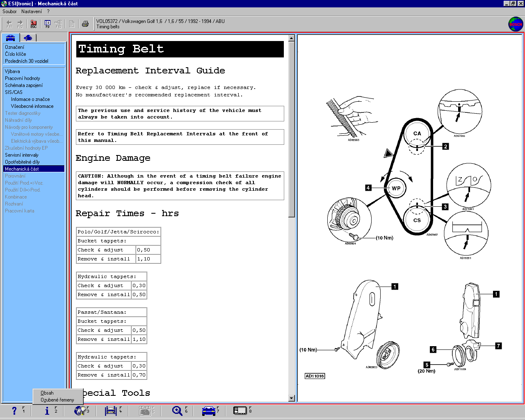
Task: Click the F8 display screen icon
Action: (x=240, y=411)
